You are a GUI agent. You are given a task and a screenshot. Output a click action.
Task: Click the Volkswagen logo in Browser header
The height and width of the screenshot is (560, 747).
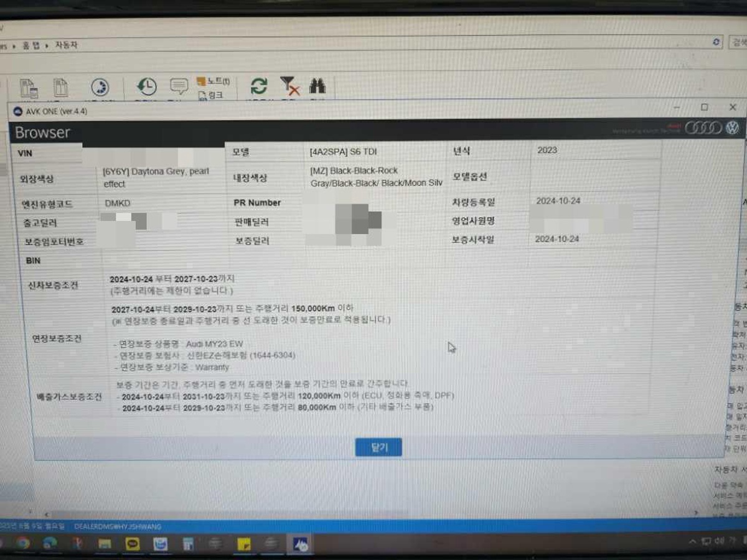(732, 128)
